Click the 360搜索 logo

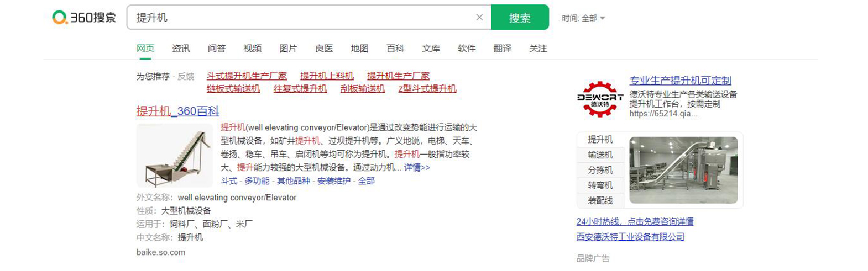pos(84,18)
